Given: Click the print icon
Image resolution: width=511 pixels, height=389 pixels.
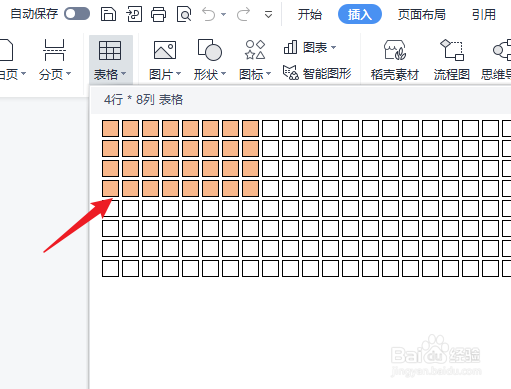Looking at the screenshot, I should (x=159, y=14).
